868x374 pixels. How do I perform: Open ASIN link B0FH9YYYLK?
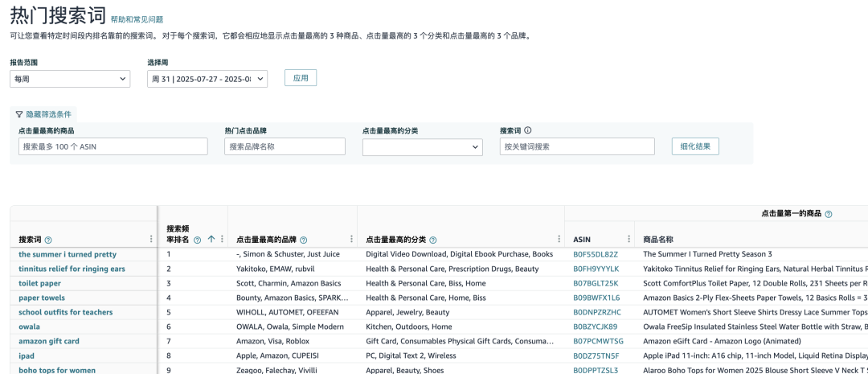click(596, 269)
